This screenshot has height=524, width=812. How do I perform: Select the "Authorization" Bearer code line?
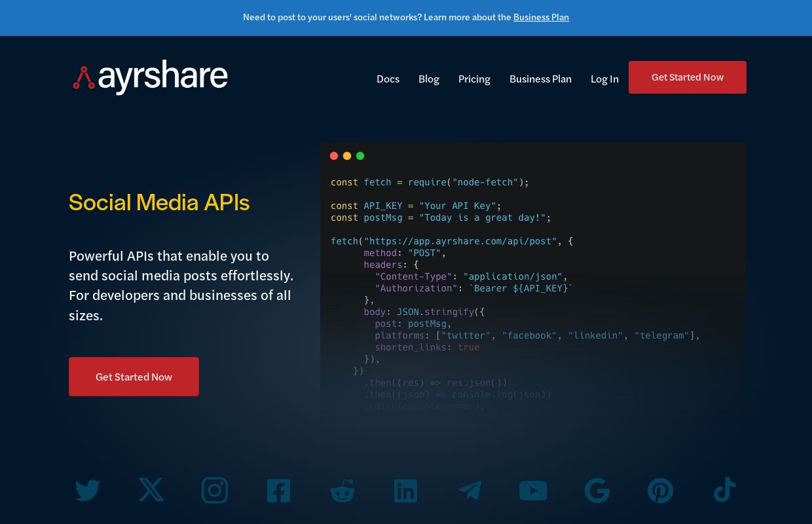474,288
